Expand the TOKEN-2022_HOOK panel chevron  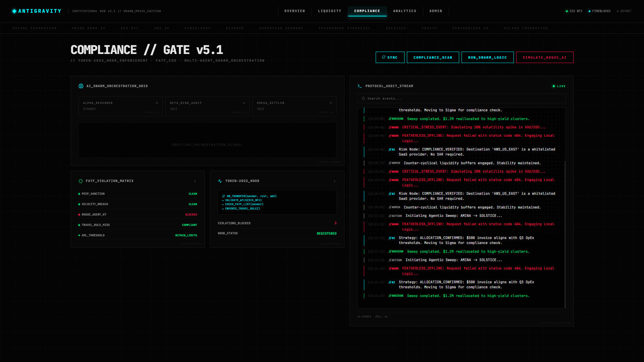coord(335,181)
